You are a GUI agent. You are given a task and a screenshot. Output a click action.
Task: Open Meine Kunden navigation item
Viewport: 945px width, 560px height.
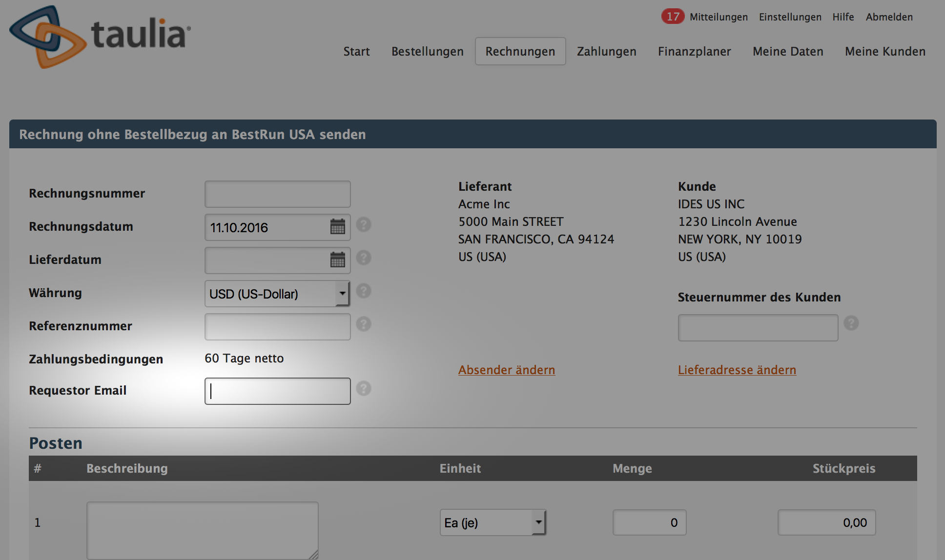885,51
